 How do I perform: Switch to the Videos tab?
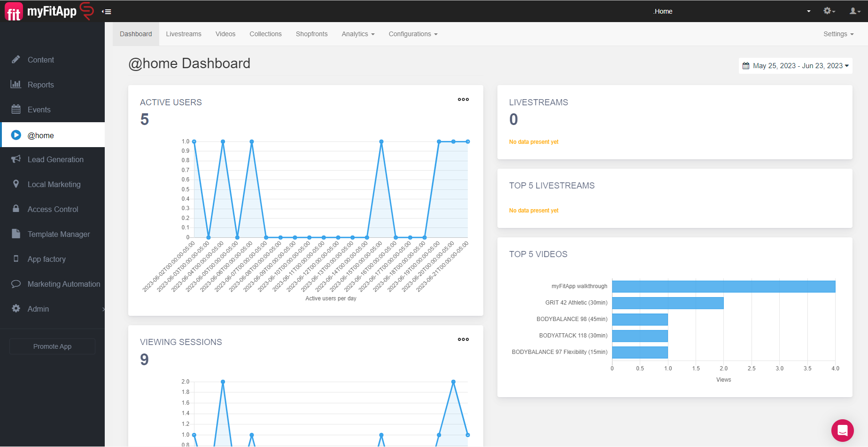click(225, 34)
